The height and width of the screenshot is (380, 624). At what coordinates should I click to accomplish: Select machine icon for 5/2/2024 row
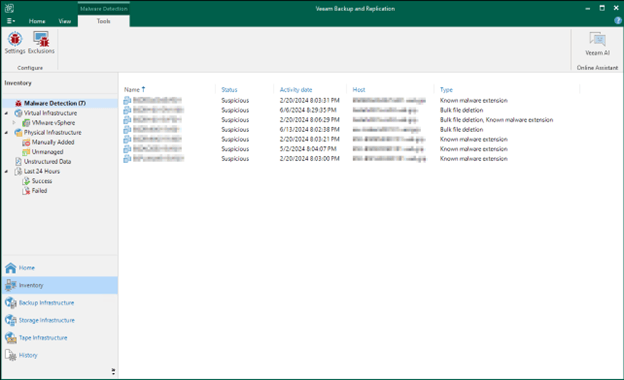[127, 149]
